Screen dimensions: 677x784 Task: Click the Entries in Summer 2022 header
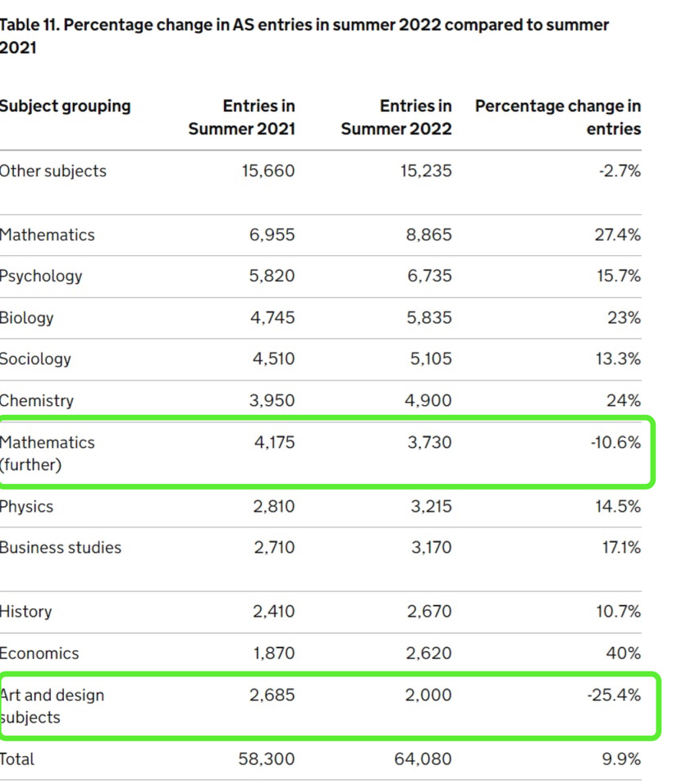pos(397,117)
